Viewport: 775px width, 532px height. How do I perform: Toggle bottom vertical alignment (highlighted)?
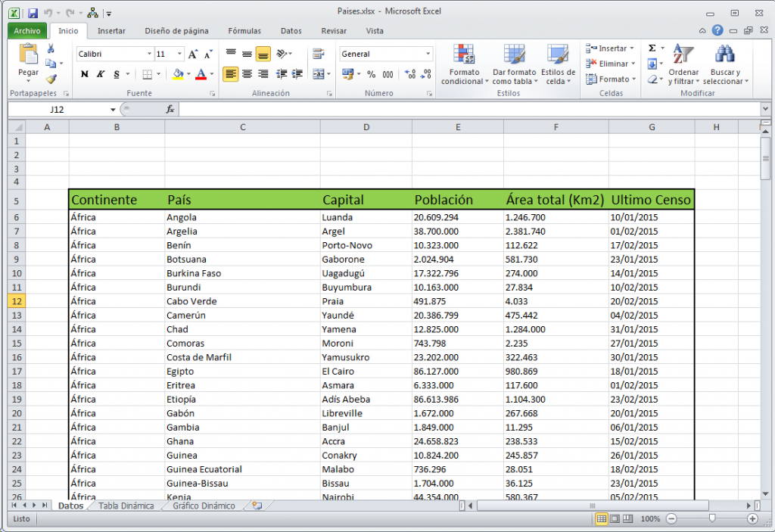[x=263, y=54]
